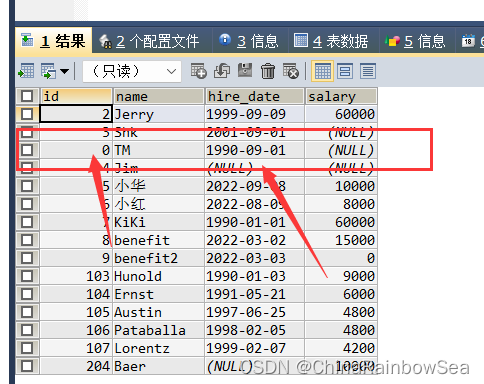The image size is (484, 384).
Task: Check the benefit2 row checkbox
Action: tap(27, 258)
